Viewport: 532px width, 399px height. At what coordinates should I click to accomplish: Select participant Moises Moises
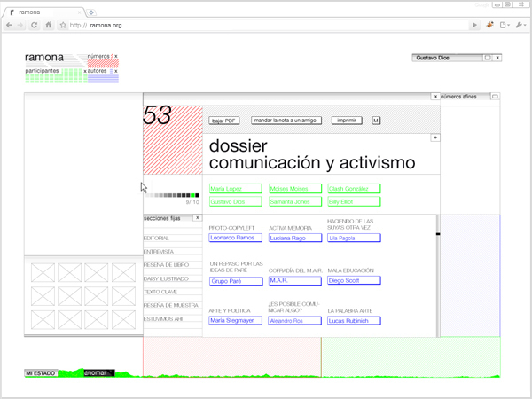pyautogui.click(x=295, y=189)
